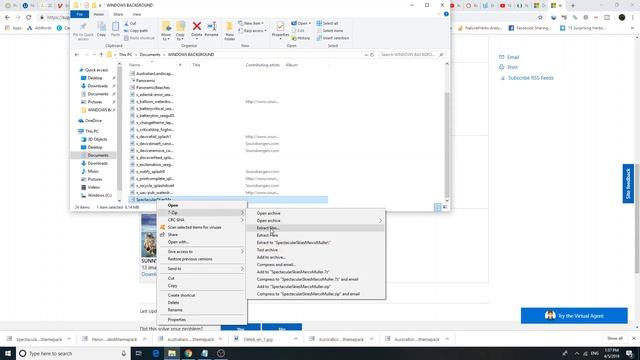Image resolution: width=640 pixels, height=360 pixels.
Task: Choose Extract files... in 7-Zip submenu
Action: click(316, 228)
